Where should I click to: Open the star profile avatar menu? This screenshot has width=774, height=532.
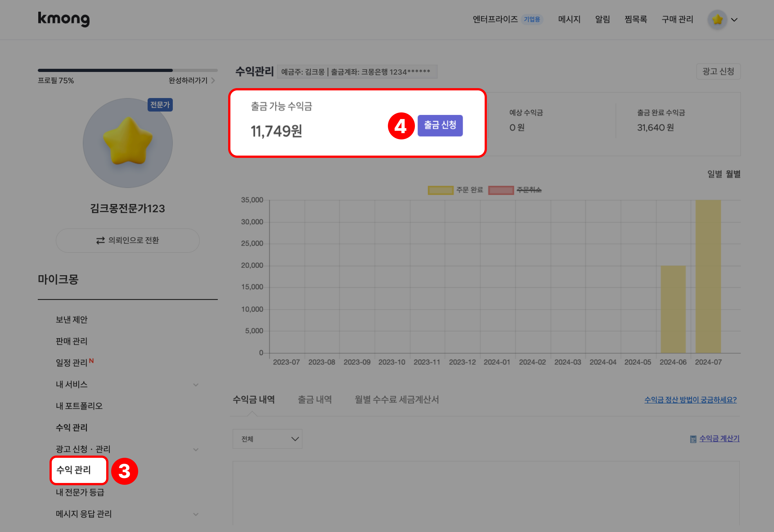pos(717,19)
